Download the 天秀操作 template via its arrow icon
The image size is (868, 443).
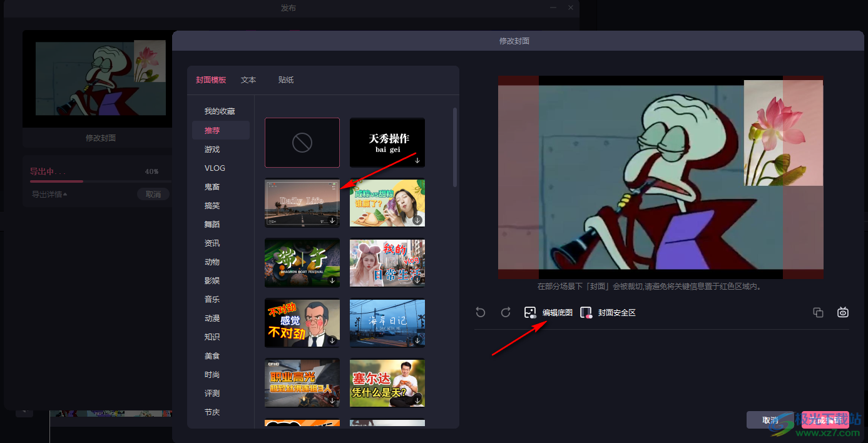417,161
